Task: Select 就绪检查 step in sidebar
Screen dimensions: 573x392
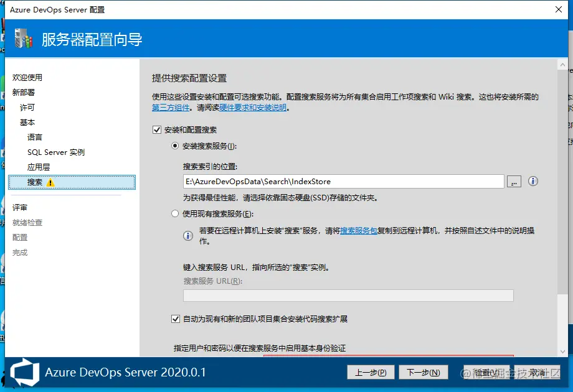Action: pos(27,223)
